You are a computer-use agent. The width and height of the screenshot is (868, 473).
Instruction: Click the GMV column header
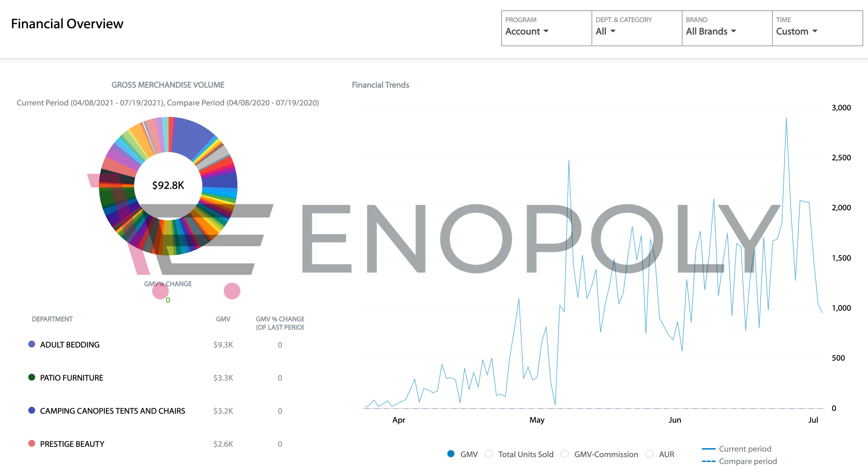point(223,319)
